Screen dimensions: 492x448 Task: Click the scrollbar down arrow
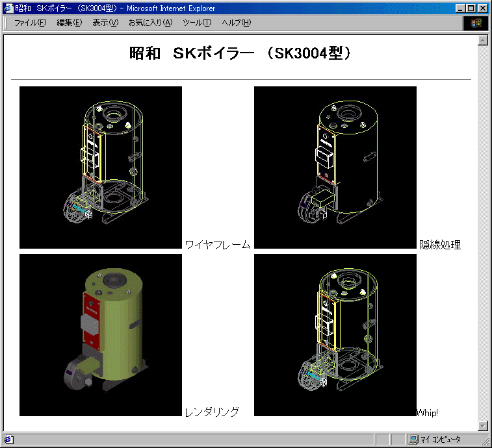[483, 425]
